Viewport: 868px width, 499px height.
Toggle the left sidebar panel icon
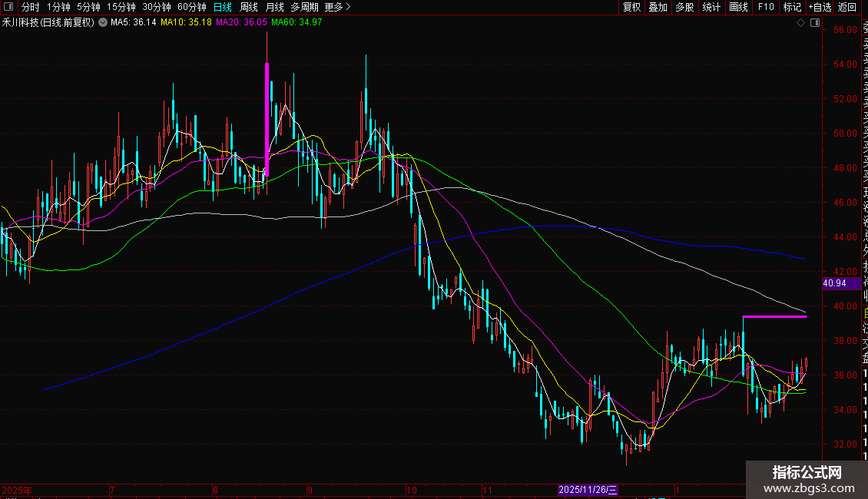click(x=8, y=7)
